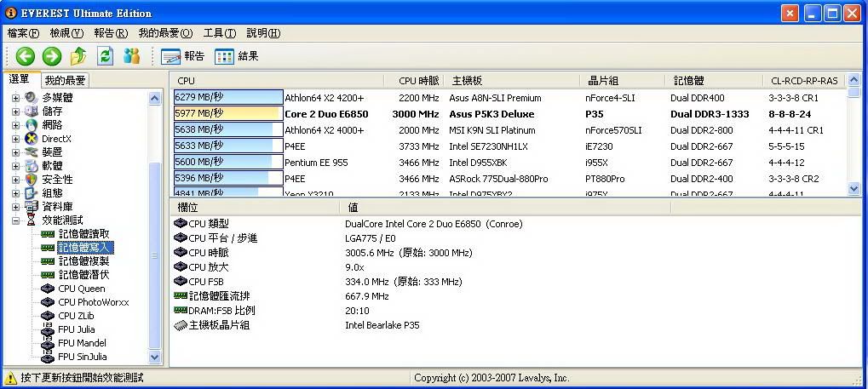The image size is (868, 389).
Task: Sort by the 晶片組 column header
Action: tap(622, 81)
